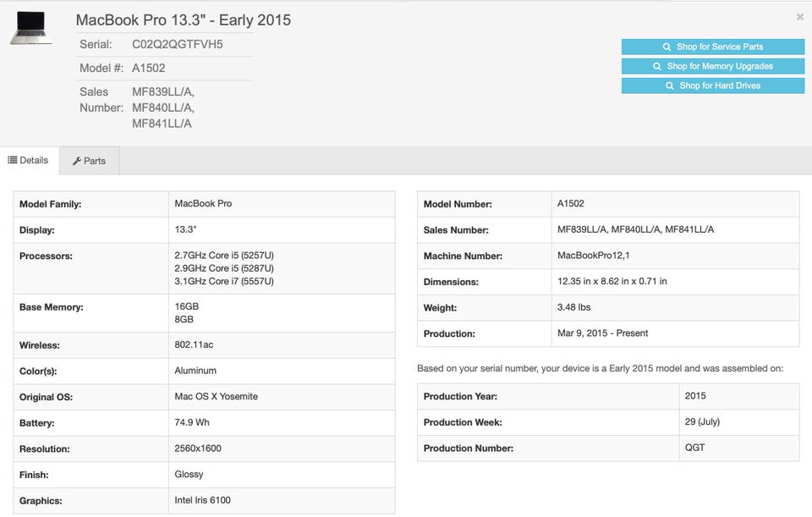Click Base Memory value 8GB
Screen dimensions: 812x517
tap(184, 320)
